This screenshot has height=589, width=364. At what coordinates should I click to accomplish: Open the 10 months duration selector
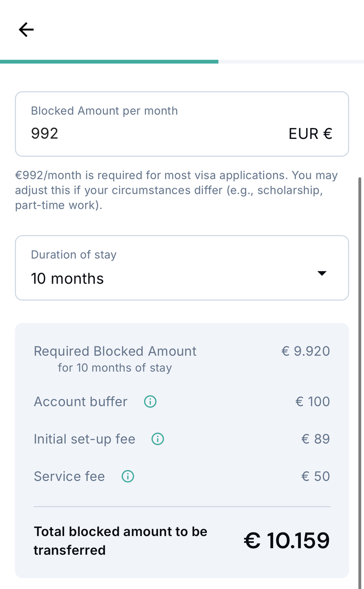pos(182,268)
